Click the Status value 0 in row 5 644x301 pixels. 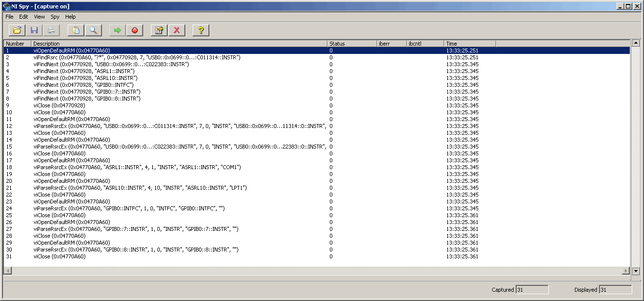click(331, 78)
